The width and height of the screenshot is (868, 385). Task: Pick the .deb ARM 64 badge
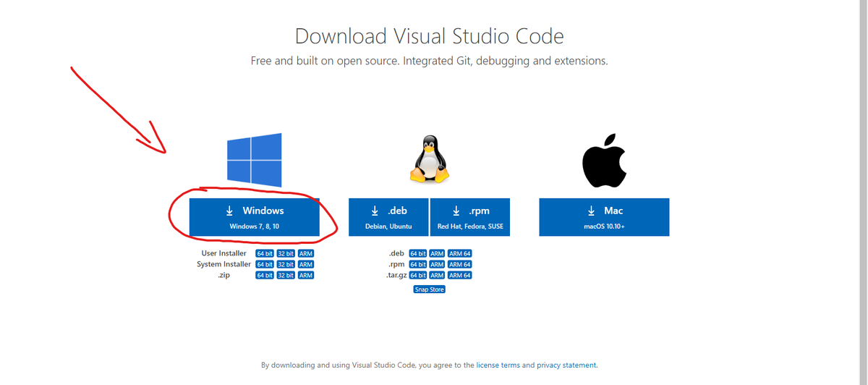pos(460,253)
